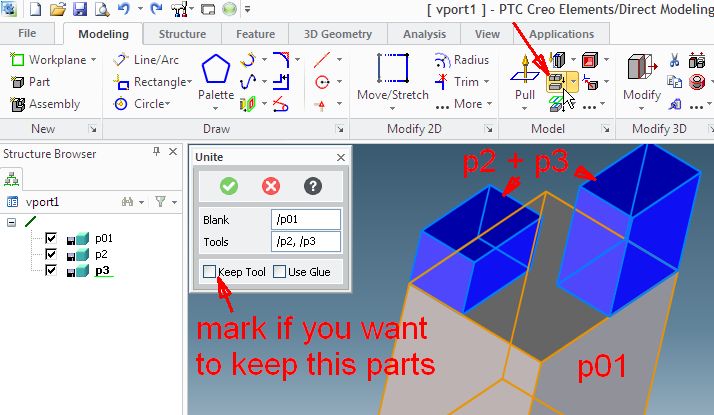Screen dimensions: 714x415
Task: Open the Unite icon's dropdown arrow
Action: (573, 82)
